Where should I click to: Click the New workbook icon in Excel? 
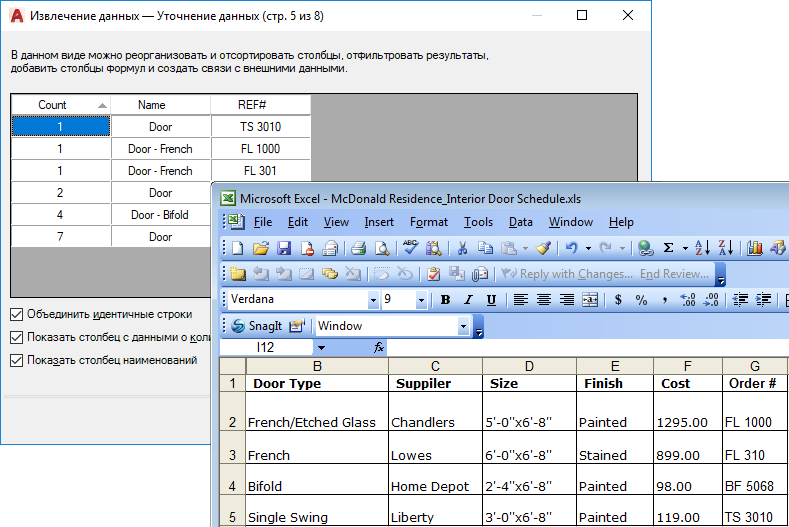pyautogui.click(x=238, y=248)
